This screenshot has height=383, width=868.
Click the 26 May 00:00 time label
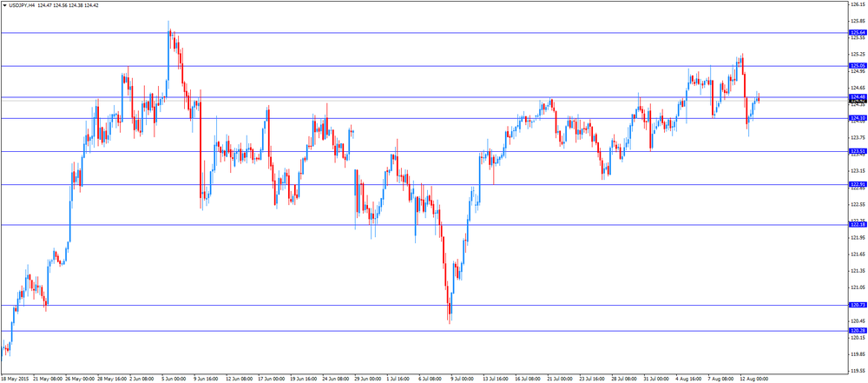(x=80, y=379)
